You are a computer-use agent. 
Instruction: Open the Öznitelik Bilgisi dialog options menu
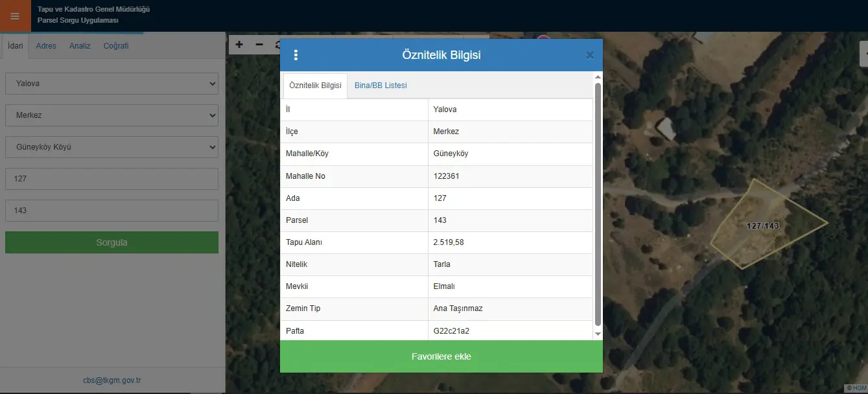pos(296,55)
